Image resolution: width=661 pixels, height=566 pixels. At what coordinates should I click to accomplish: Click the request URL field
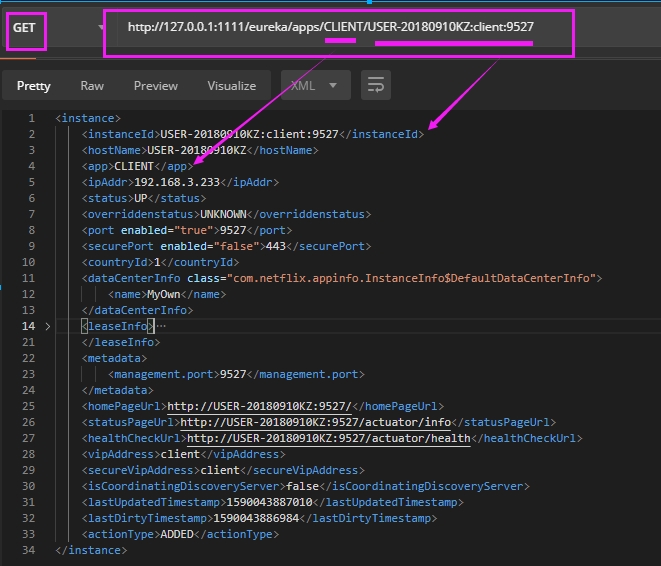point(331,27)
